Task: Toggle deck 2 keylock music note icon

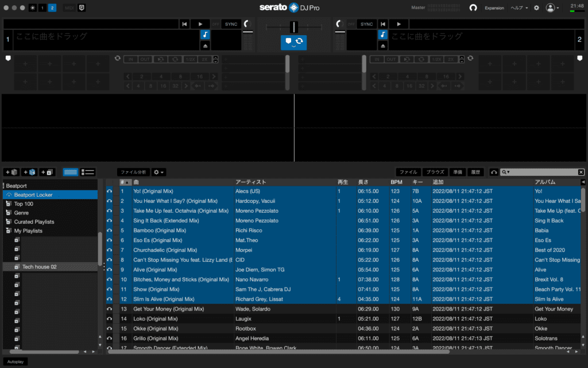Action: click(382, 34)
